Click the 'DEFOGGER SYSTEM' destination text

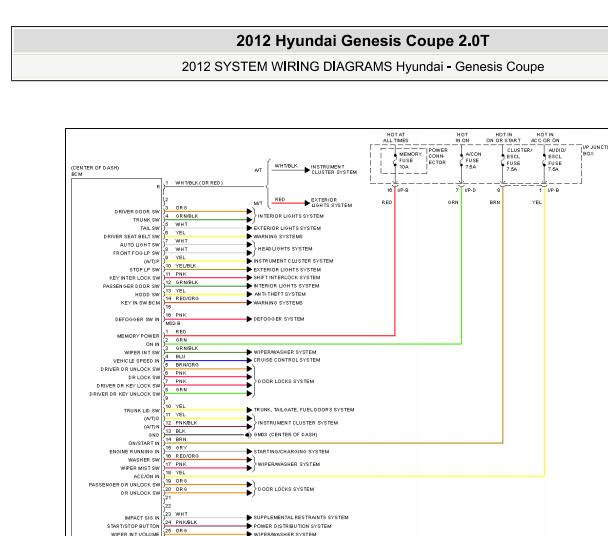tap(279, 319)
